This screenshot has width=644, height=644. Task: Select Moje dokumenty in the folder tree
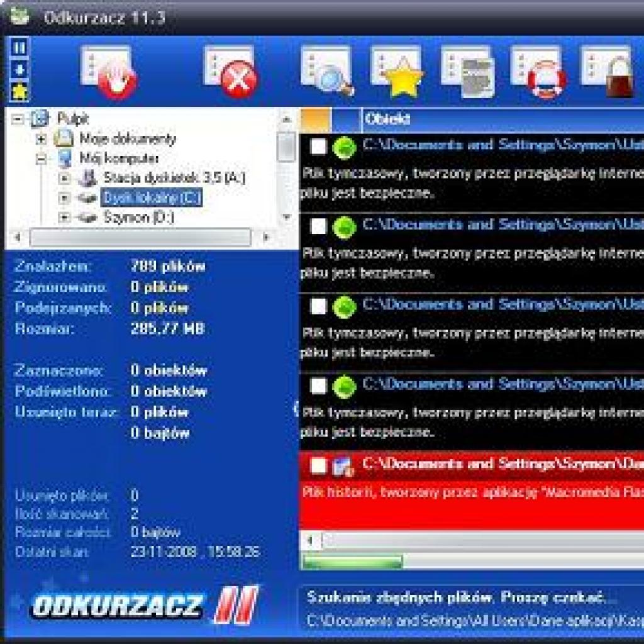coord(128,139)
